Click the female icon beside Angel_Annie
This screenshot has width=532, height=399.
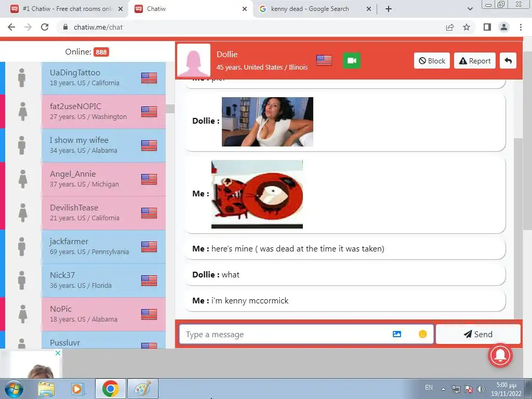[x=22, y=179]
